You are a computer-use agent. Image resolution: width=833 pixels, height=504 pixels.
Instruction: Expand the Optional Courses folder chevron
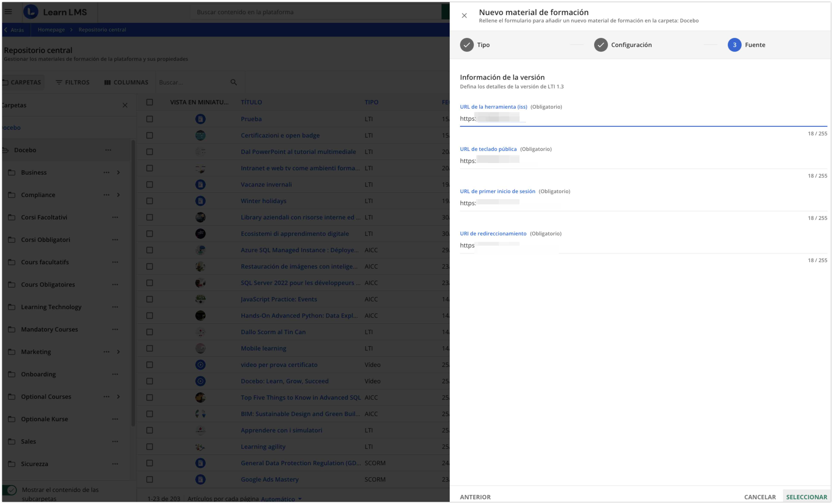pos(118,396)
